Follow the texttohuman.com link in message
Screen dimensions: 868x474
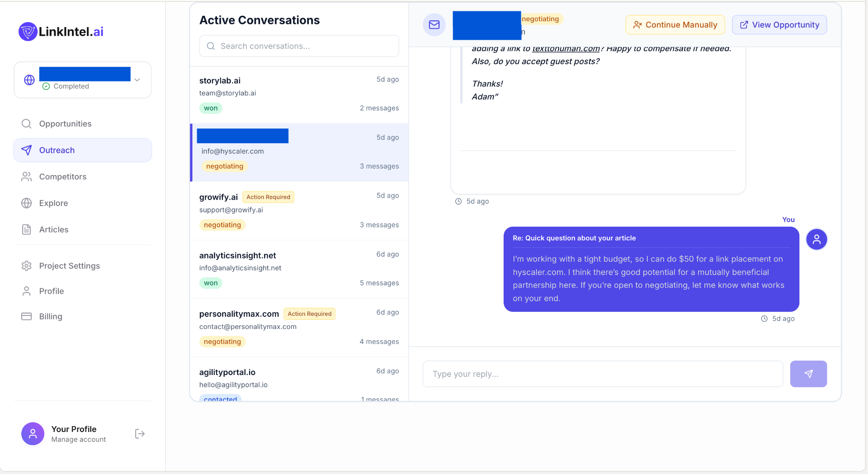click(x=566, y=49)
